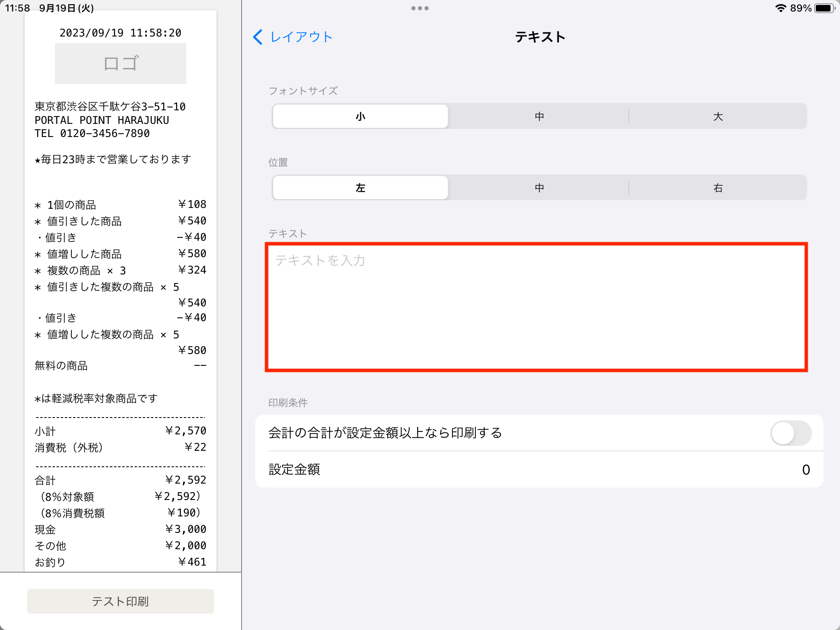
Task: Tap the 1個の商品 ¥108 row
Action: pos(121,204)
